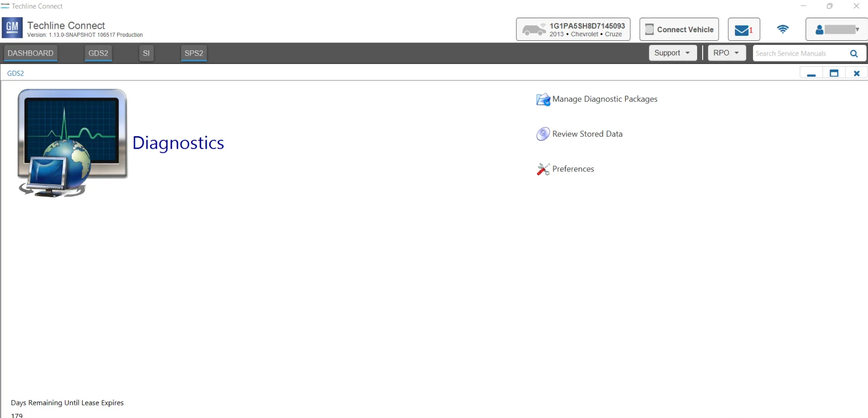The image size is (868, 418).
Task: Open the user account dropdown
Action: [837, 29]
